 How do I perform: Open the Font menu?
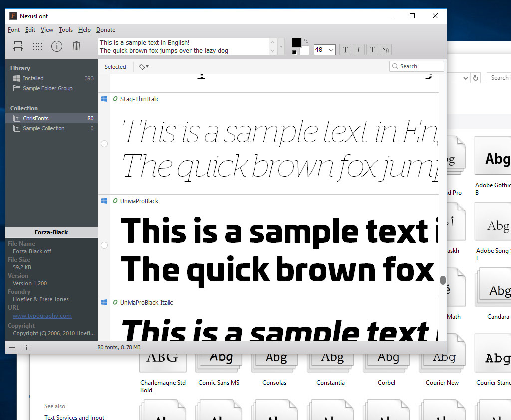tap(14, 30)
